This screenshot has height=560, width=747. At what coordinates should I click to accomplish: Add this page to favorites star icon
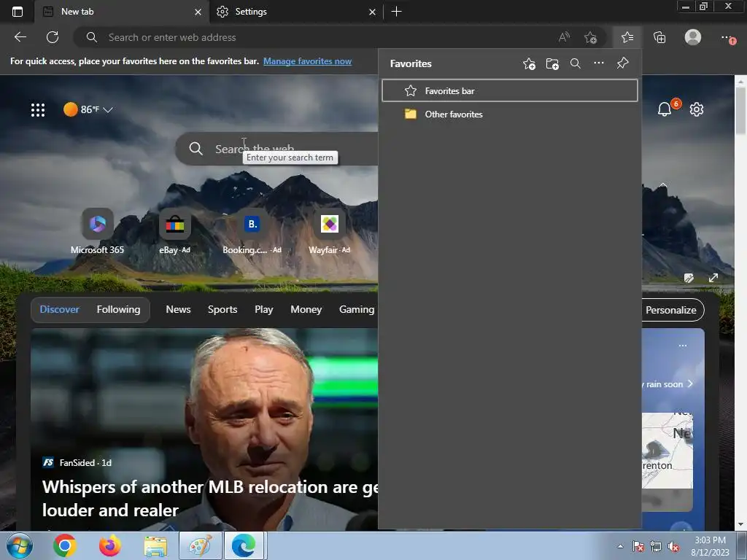pyautogui.click(x=590, y=37)
